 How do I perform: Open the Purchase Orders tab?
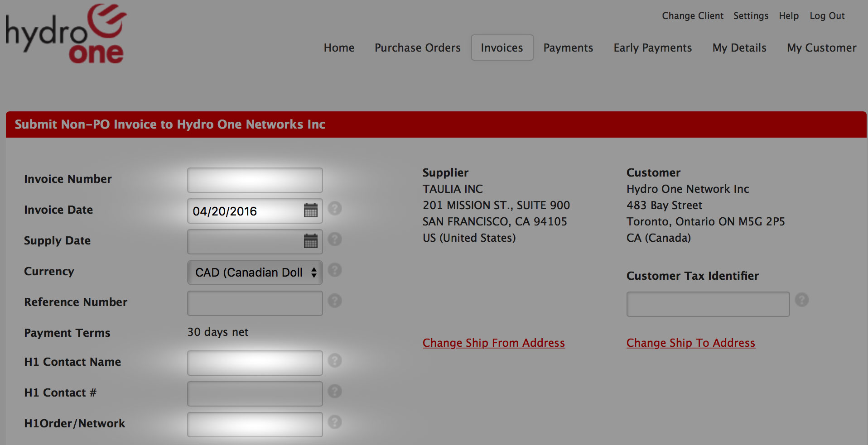[x=417, y=48]
